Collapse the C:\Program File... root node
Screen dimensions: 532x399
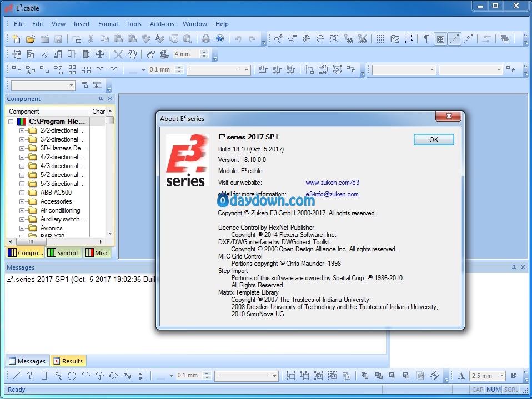(11, 122)
